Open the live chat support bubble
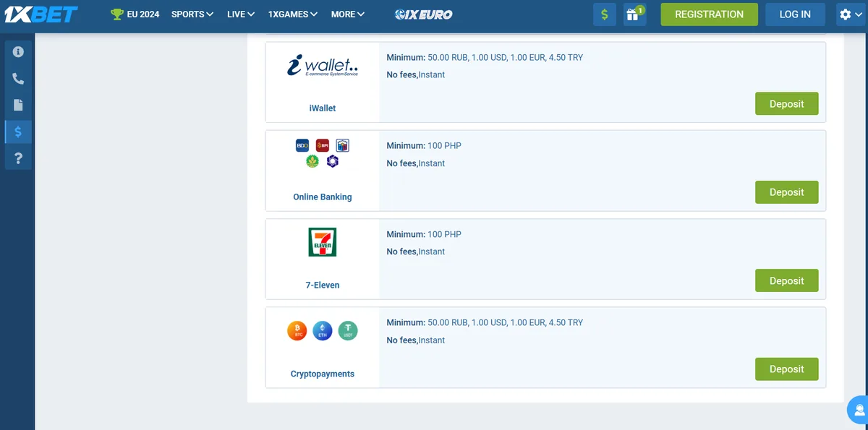This screenshot has width=868, height=430. tap(859, 410)
